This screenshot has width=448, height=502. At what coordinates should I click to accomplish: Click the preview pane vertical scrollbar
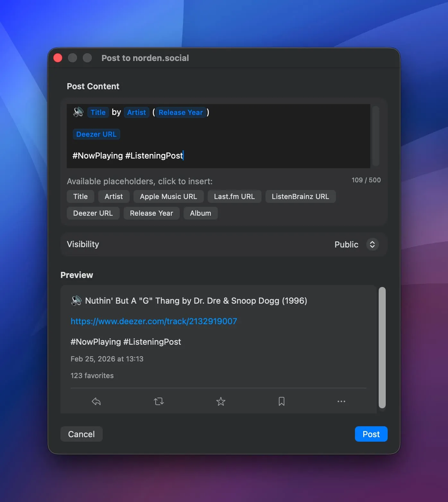coord(382,347)
